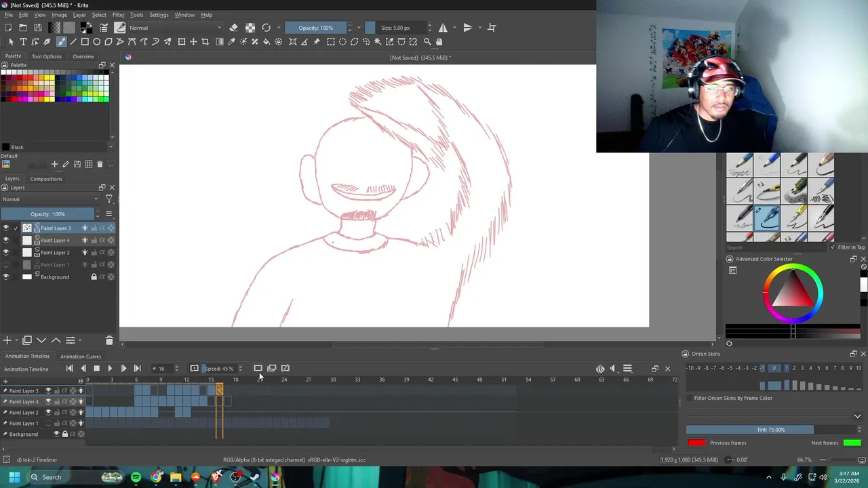Image resolution: width=868 pixels, height=488 pixels.
Task: Increase animation Speed spinner value
Action: (x=240, y=367)
